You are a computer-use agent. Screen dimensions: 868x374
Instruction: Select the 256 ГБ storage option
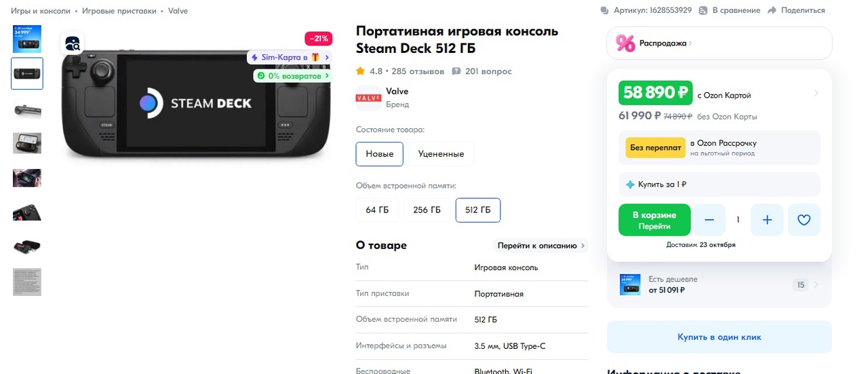coord(427,210)
